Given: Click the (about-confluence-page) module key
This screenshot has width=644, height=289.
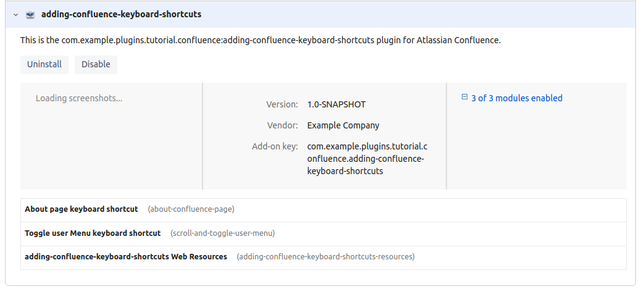Looking at the screenshot, I should click(191, 209).
